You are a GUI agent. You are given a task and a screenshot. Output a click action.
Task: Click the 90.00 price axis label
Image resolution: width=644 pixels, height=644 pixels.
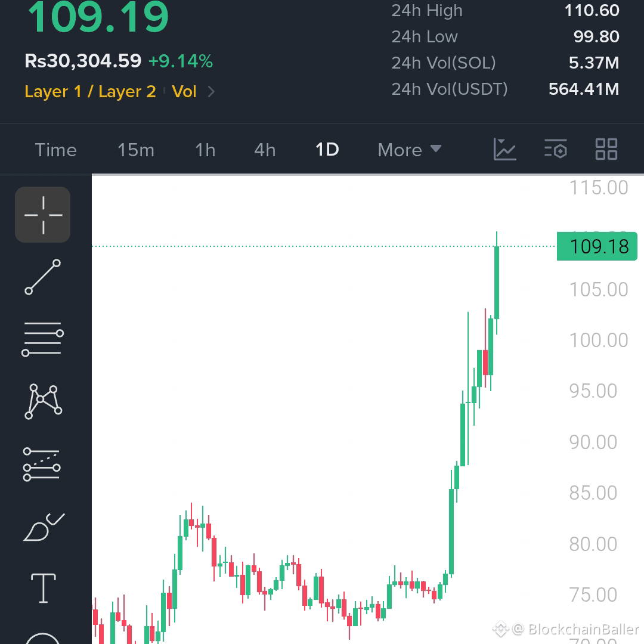click(593, 442)
